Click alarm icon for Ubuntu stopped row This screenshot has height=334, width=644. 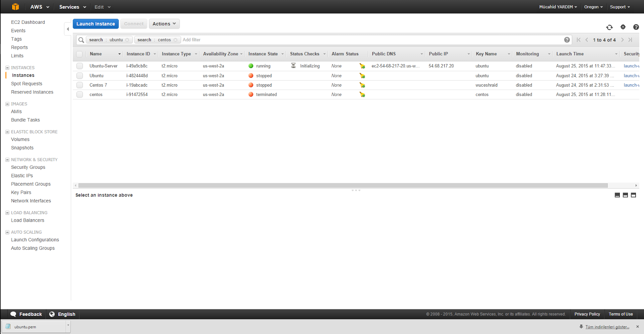pyautogui.click(x=362, y=76)
